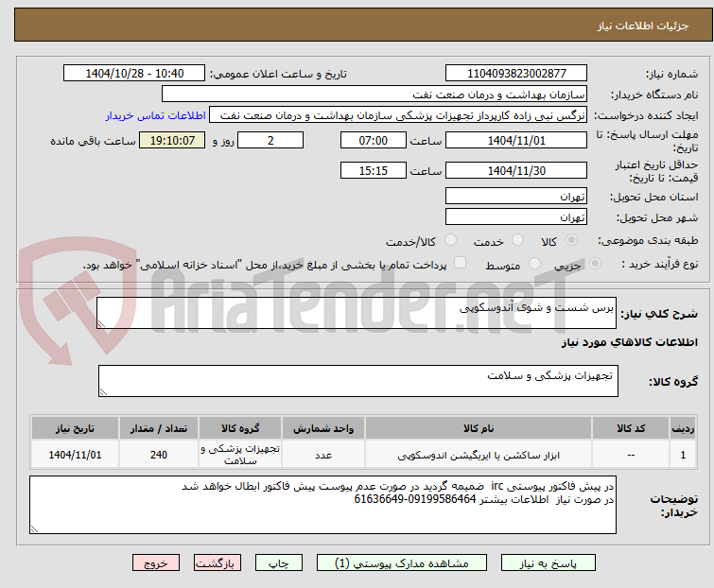This screenshot has height=588, width=714.
Task: Click the resize handle of گروه کالا box
Action: [x=103, y=392]
